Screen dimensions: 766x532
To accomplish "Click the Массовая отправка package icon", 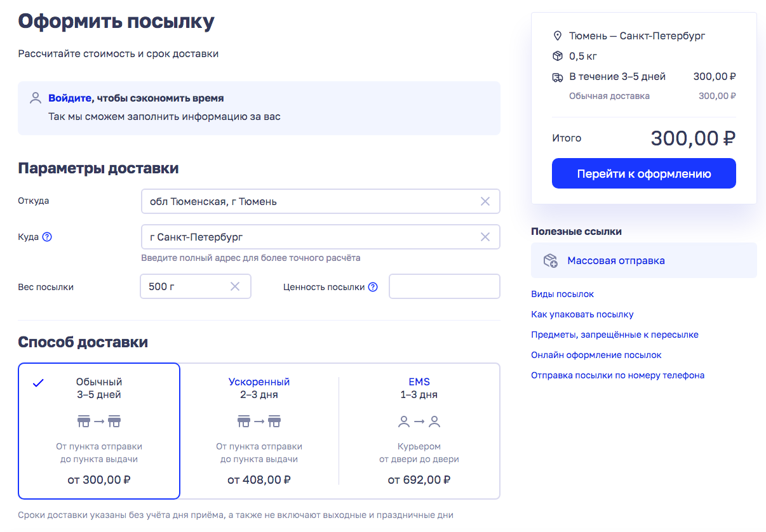I will pyautogui.click(x=550, y=261).
